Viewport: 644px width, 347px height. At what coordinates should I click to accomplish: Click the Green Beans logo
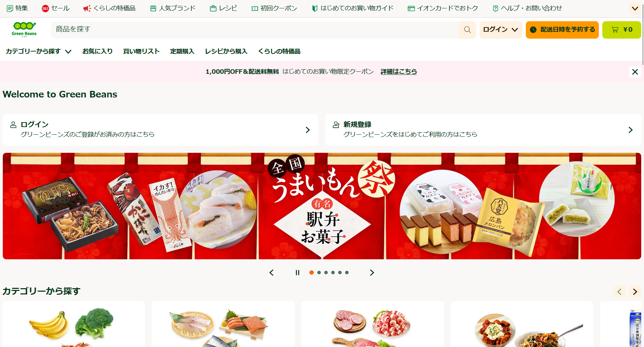click(x=24, y=30)
